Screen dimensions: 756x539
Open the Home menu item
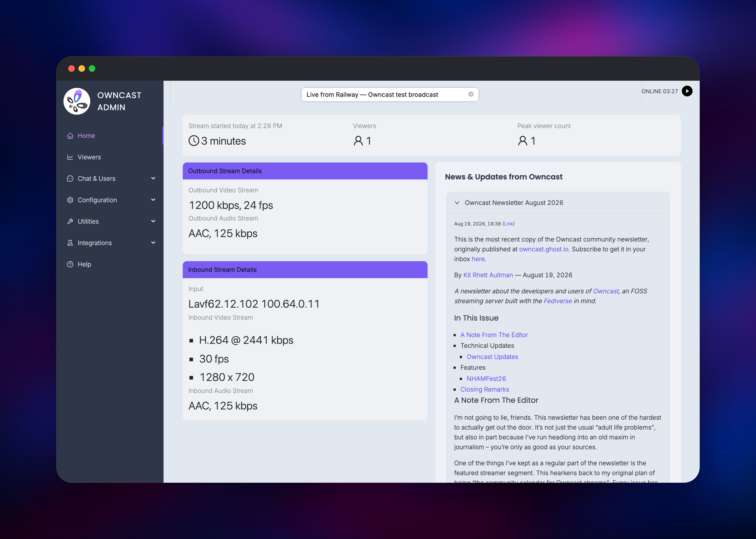(110, 136)
